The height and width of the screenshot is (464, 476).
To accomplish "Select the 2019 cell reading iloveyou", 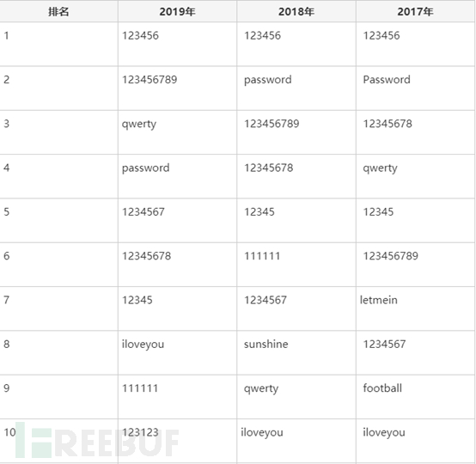I will (x=177, y=353).
